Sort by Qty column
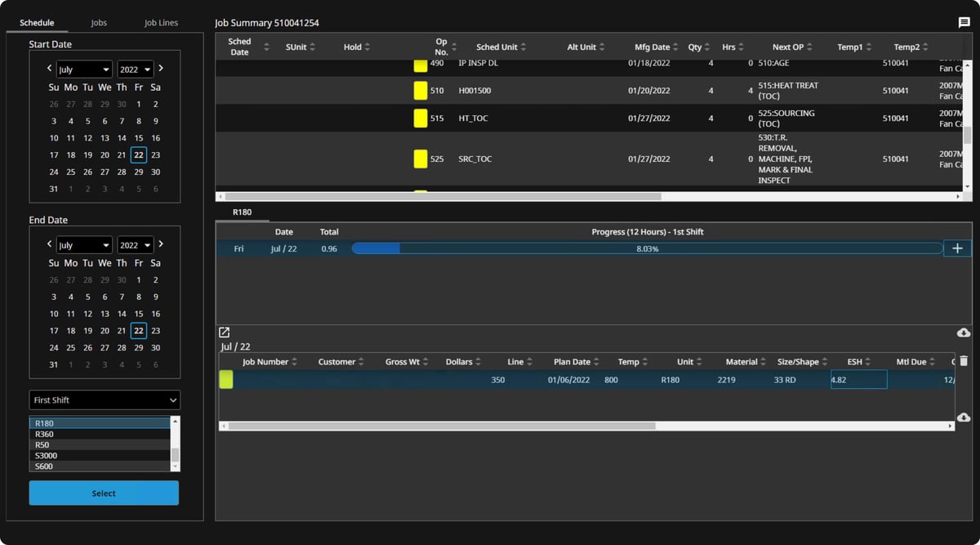Image resolution: width=980 pixels, height=545 pixels. click(x=707, y=47)
